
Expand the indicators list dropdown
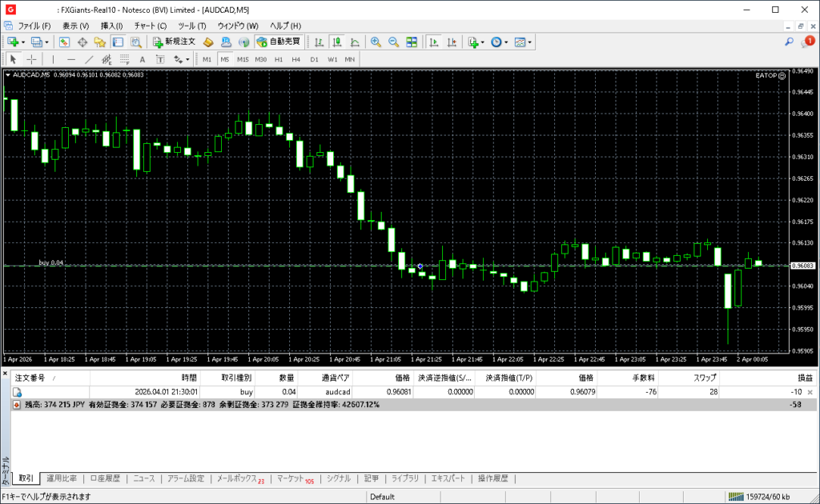coord(483,42)
